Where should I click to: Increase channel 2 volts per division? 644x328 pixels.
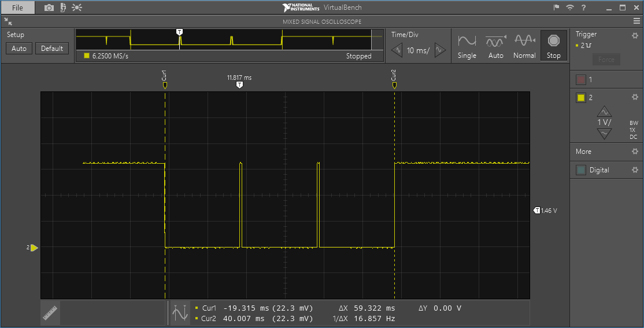(x=604, y=112)
